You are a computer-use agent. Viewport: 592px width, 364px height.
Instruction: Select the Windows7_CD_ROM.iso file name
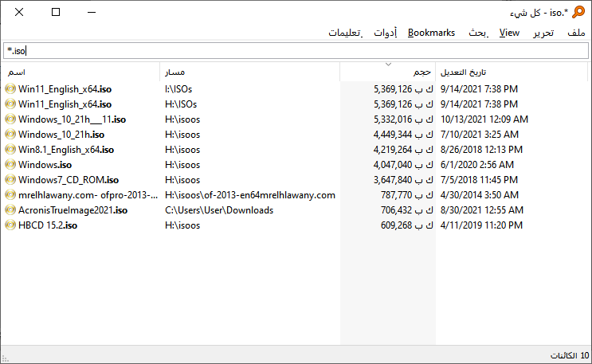69,180
